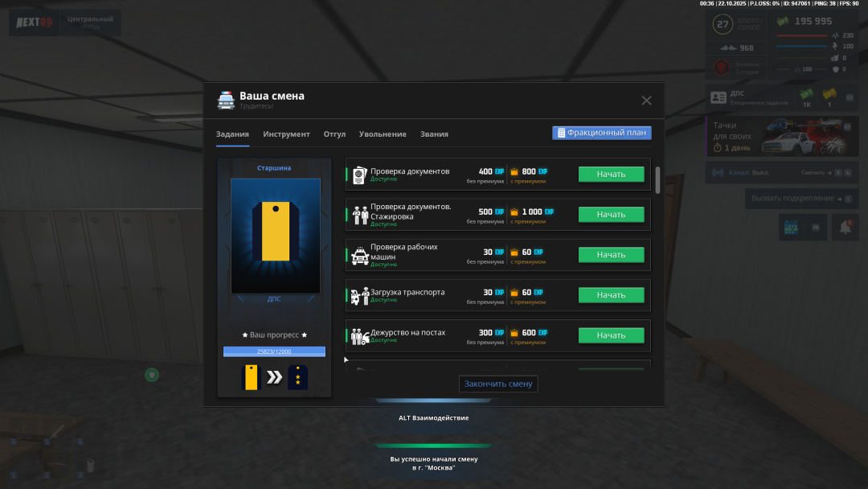This screenshot has width=868, height=489.
Task: Click the post duty task icon
Action: click(359, 335)
